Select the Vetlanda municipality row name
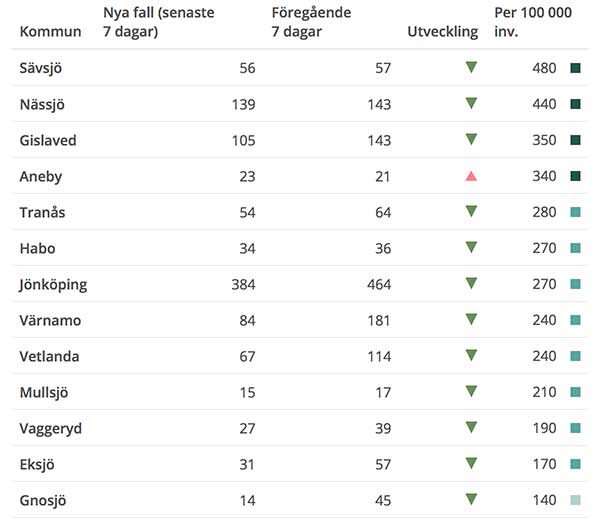607x528 pixels. [50, 357]
